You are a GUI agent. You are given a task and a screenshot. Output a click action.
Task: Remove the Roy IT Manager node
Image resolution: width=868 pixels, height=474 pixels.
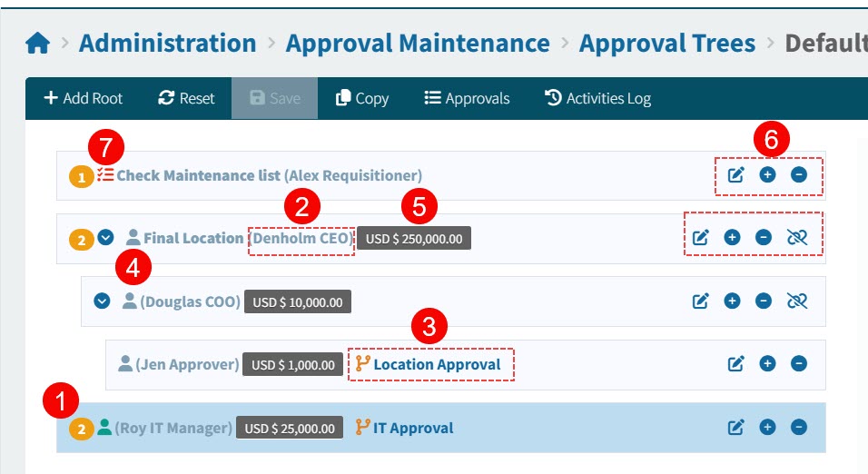pos(799,428)
